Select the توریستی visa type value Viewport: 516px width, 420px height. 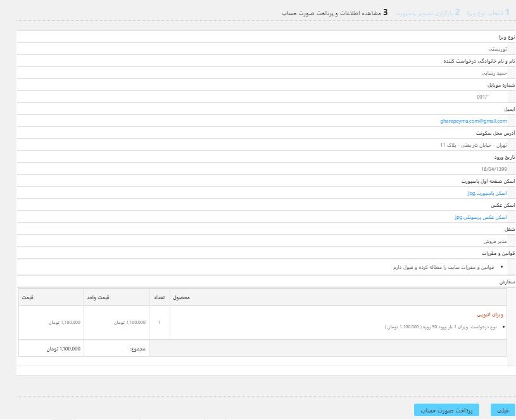click(x=498, y=49)
